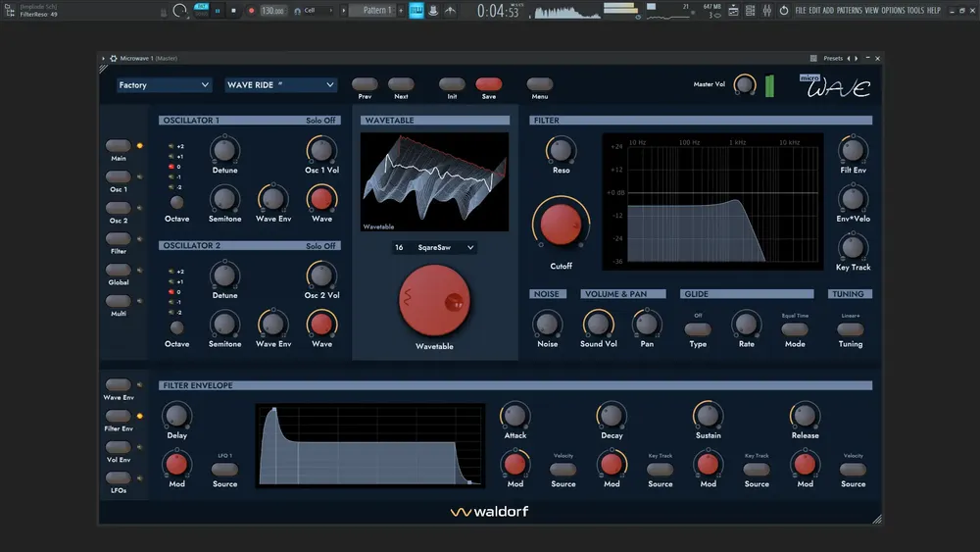The width and height of the screenshot is (980, 552).
Task: Click the 3D wavetable display
Action: coord(434,181)
